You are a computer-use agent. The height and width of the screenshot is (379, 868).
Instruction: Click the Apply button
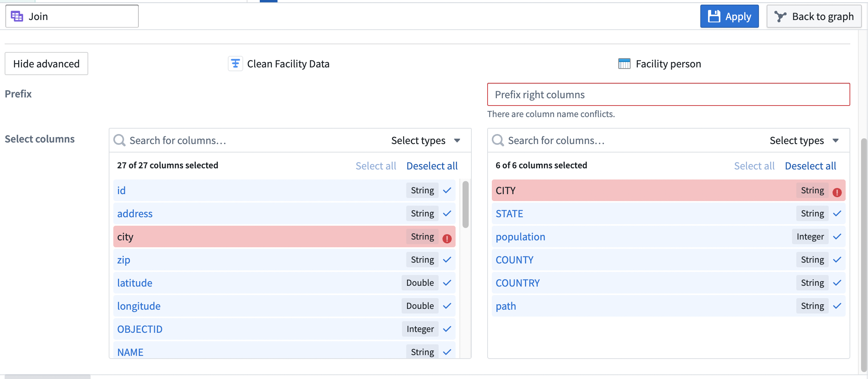click(x=729, y=16)
